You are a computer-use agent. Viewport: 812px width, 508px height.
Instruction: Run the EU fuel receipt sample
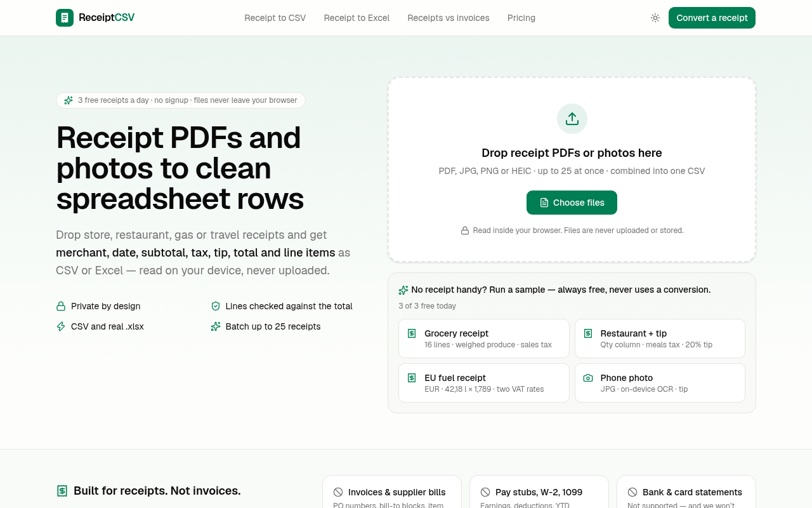[484, 383]
